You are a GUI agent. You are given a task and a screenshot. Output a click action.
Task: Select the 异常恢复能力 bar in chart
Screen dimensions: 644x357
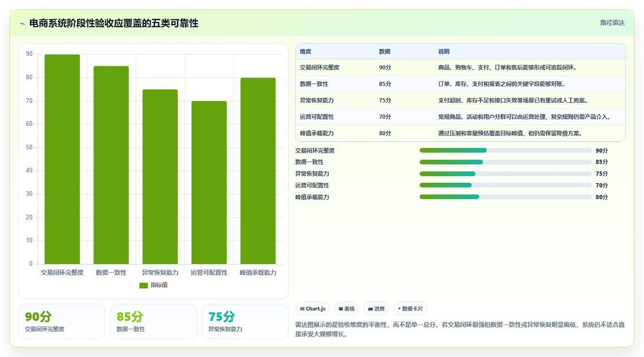[160, 177]
